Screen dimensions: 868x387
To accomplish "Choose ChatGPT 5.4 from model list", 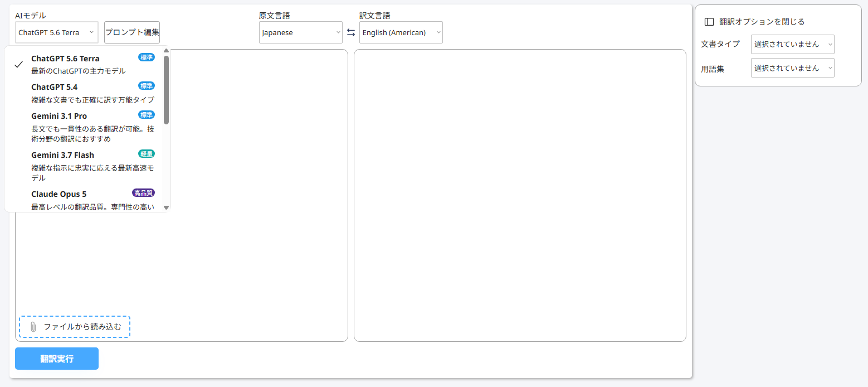I will click(84, 93).
